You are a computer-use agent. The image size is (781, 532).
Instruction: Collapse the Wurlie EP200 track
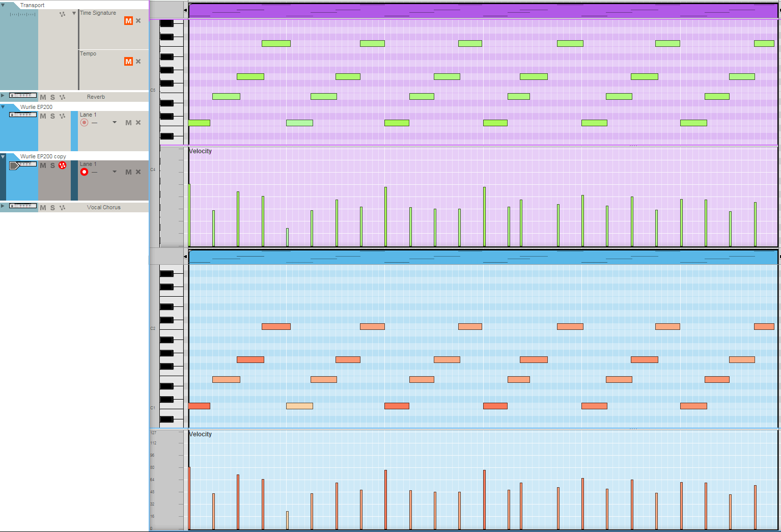tap(3, 107)
